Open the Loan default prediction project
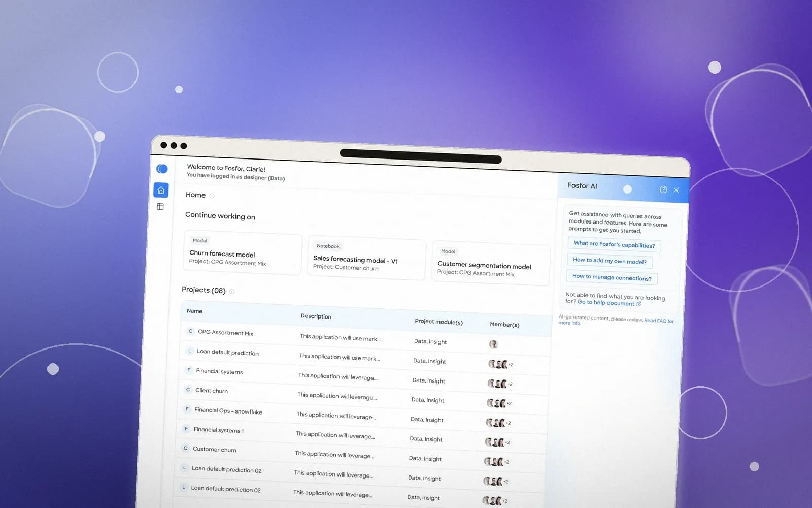Viewport: 812px width, 508px height. 228,352
